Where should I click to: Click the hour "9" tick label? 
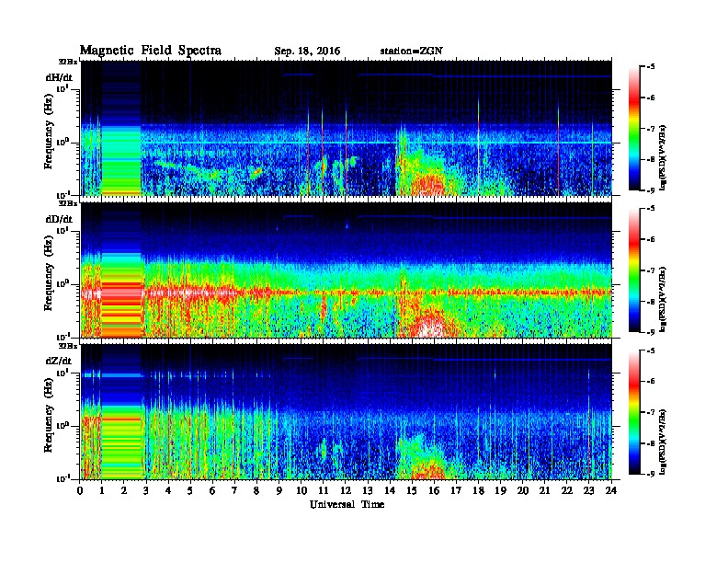(279, 491)
